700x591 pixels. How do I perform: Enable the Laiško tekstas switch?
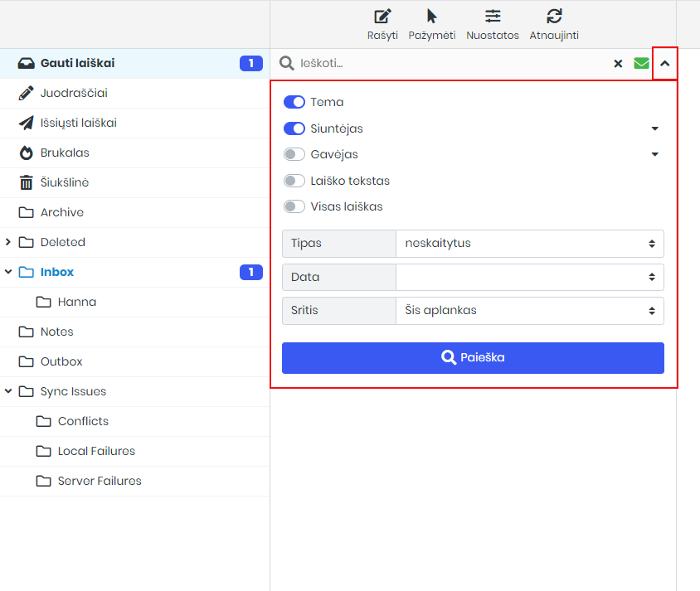(294, 181)
